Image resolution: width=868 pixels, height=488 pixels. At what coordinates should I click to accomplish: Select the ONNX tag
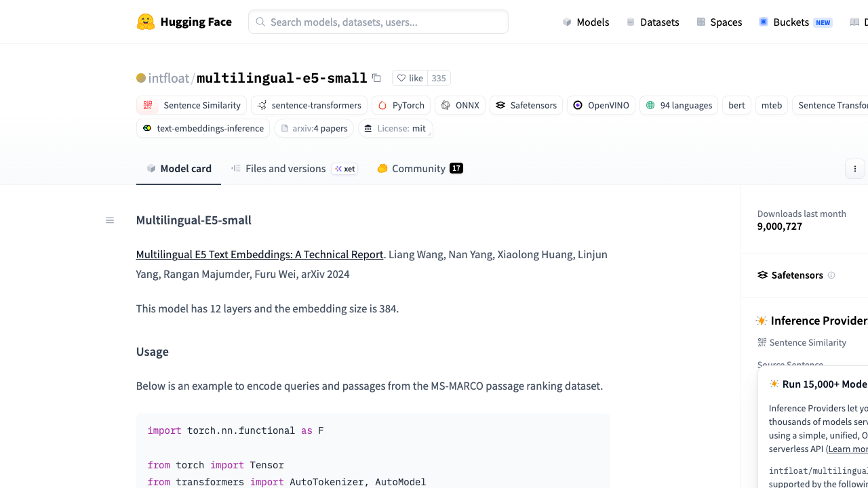click(x=460, y=105)
